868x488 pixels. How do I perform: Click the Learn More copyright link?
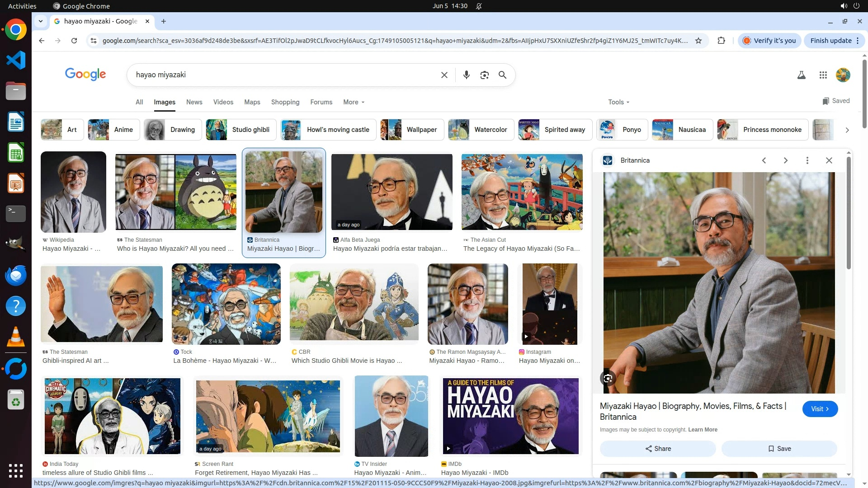(x=703, y=430)
